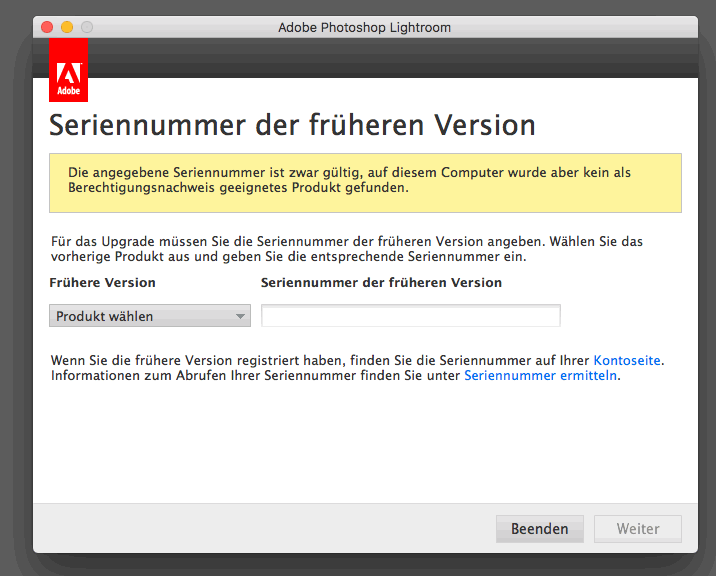This screenshot has height=576, width=716.
Task: Click the Frühere Version label
Action: click(x=102, y=283)
